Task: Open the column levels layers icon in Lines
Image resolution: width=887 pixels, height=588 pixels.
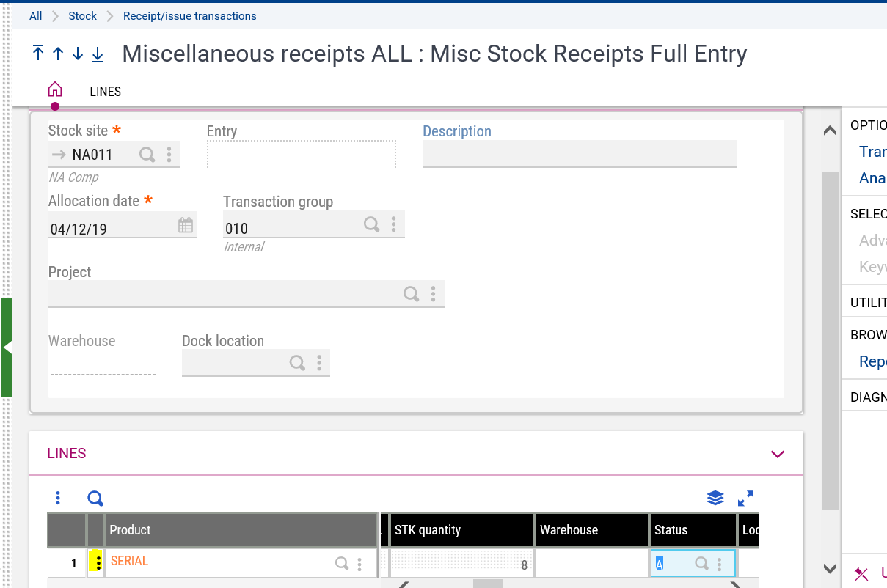Action: coord(715,498)
